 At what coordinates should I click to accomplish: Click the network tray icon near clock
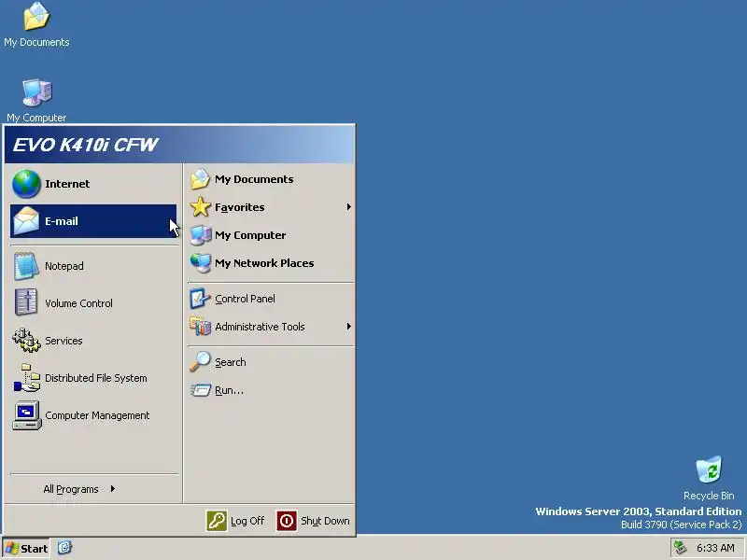pos(681,548)
